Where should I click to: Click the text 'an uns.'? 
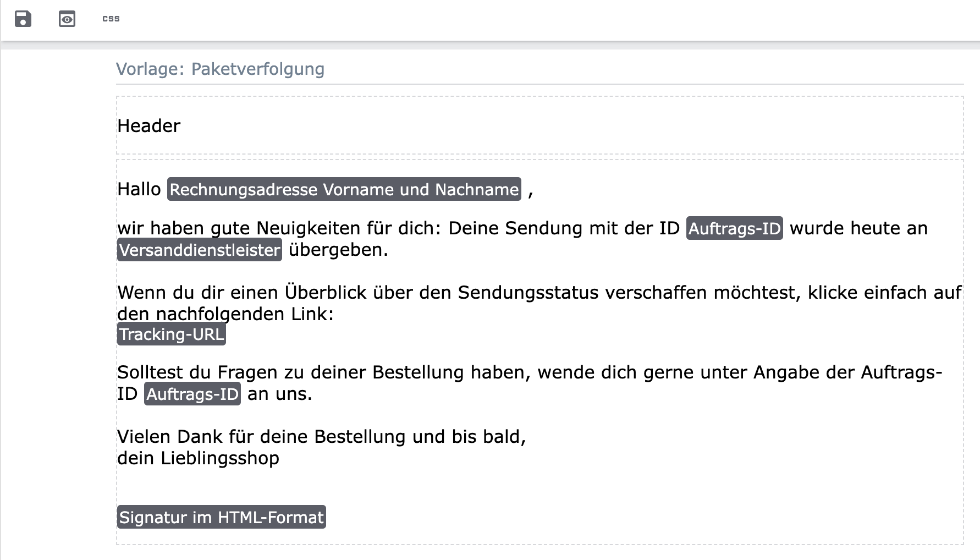279,394
